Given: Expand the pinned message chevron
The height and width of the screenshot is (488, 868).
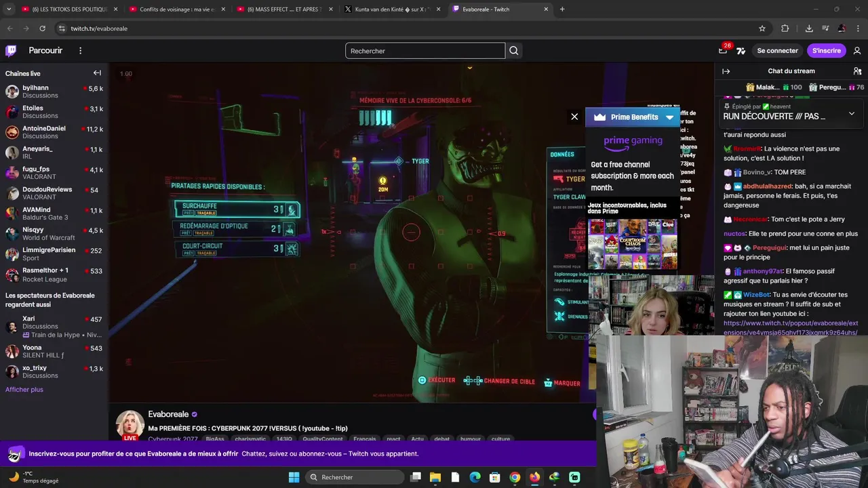Looking at the screenshot, I should coord(852,113).
